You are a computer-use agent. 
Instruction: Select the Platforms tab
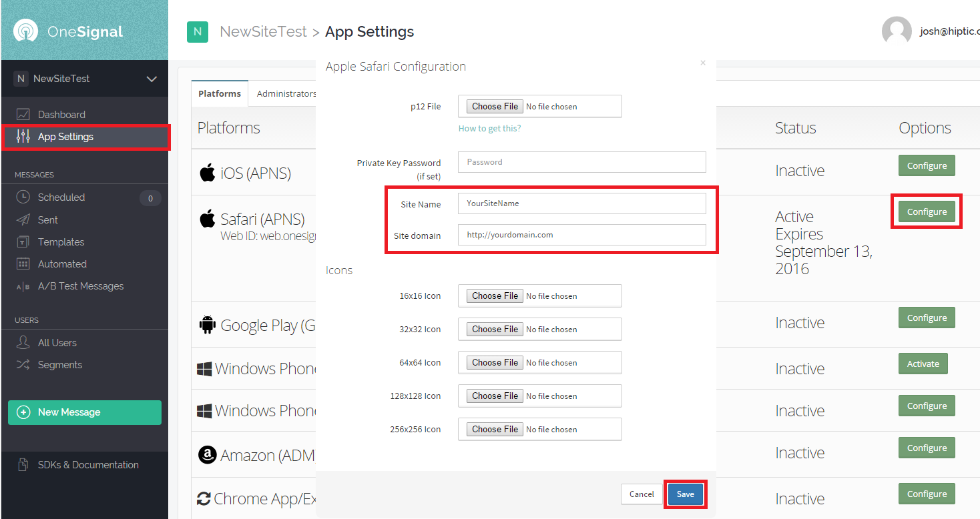(220, 94)
